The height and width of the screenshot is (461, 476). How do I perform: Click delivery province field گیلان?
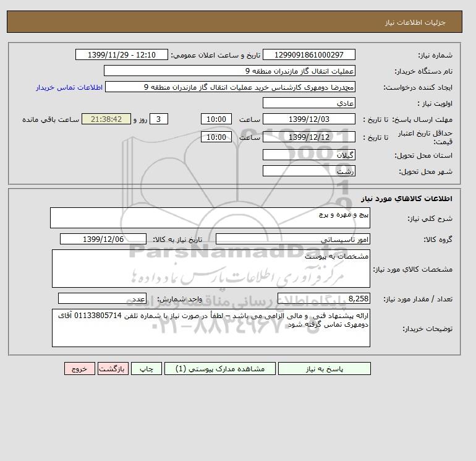(x=308, y=155)
